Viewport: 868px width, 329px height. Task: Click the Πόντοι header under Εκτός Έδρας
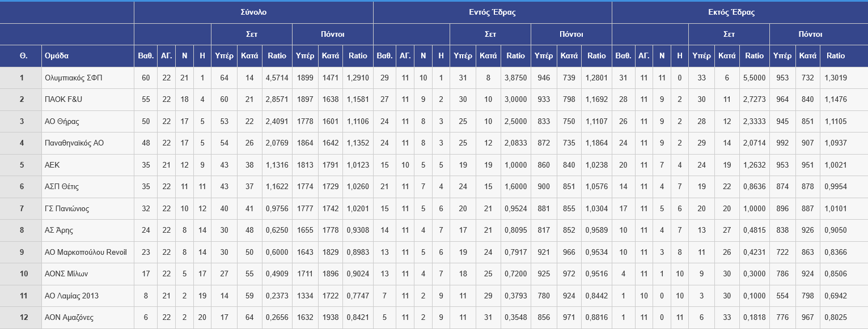click(x=810, y=34)
